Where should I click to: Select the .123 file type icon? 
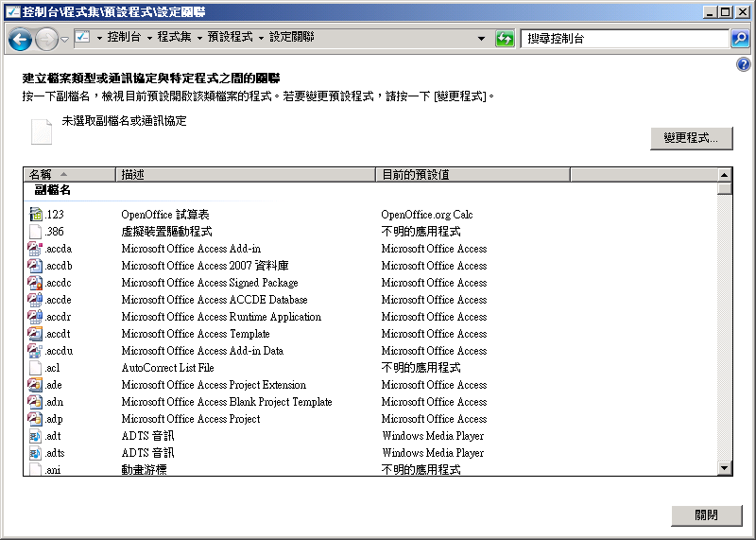point(35,215)
